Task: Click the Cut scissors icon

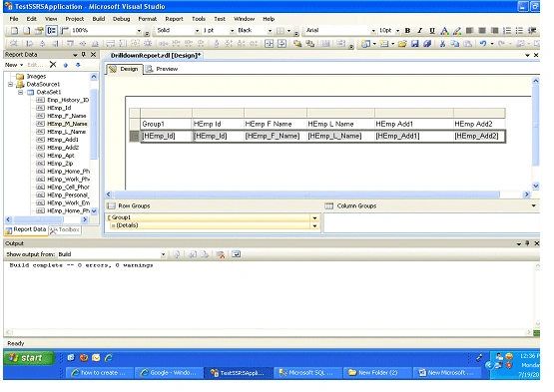Action: [x=442, y=44]
